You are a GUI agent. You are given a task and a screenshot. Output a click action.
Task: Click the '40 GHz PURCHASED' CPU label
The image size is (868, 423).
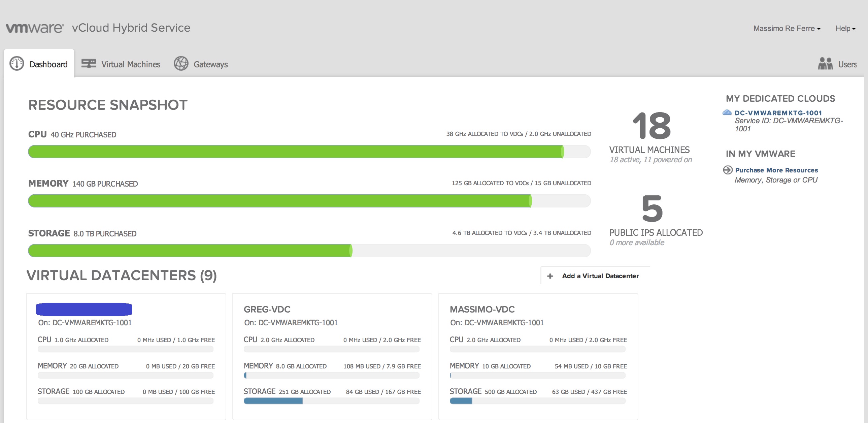(x=83, y=135)
